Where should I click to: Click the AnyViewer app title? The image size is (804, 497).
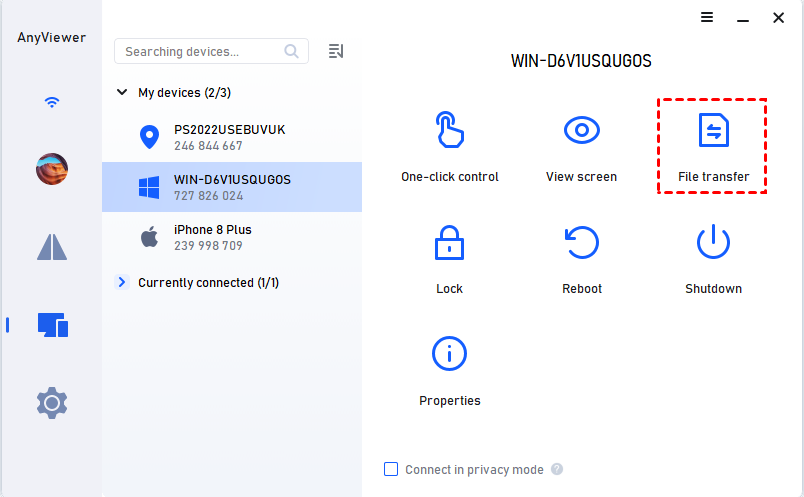point(51,37)
